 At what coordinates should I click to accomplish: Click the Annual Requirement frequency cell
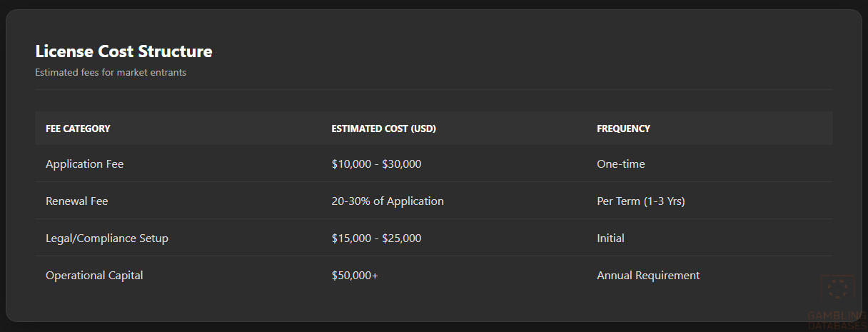pos(648,276)
